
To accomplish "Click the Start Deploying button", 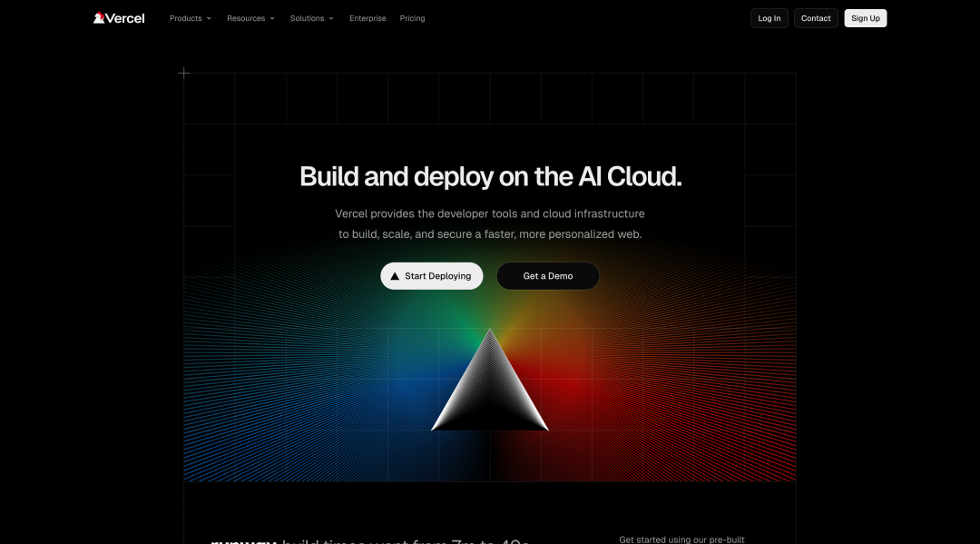I will point(432,276).
